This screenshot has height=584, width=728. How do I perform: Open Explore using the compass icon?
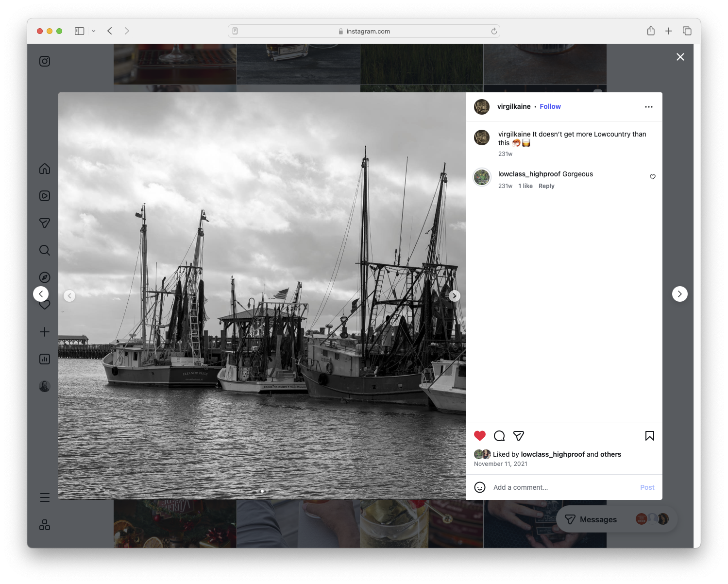point(44,277)
